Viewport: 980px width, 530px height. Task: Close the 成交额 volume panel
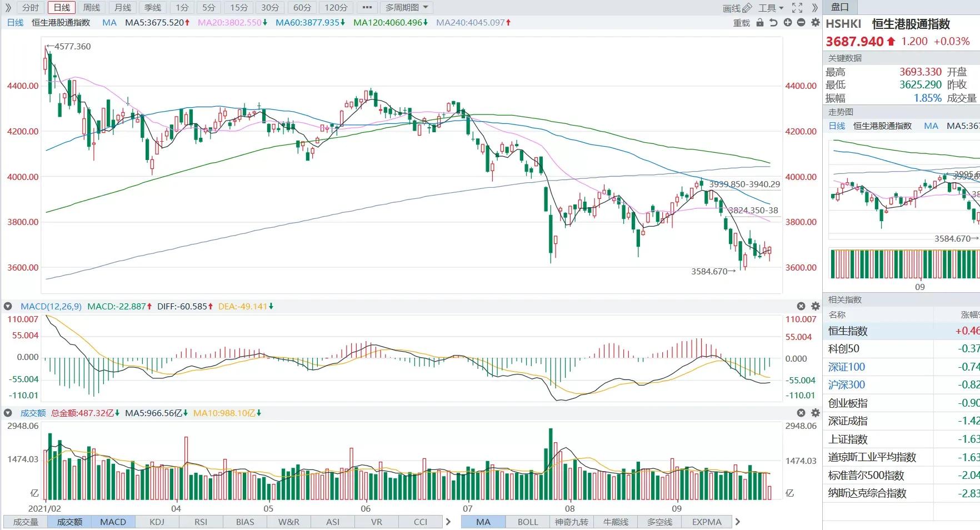pos(801,413)
